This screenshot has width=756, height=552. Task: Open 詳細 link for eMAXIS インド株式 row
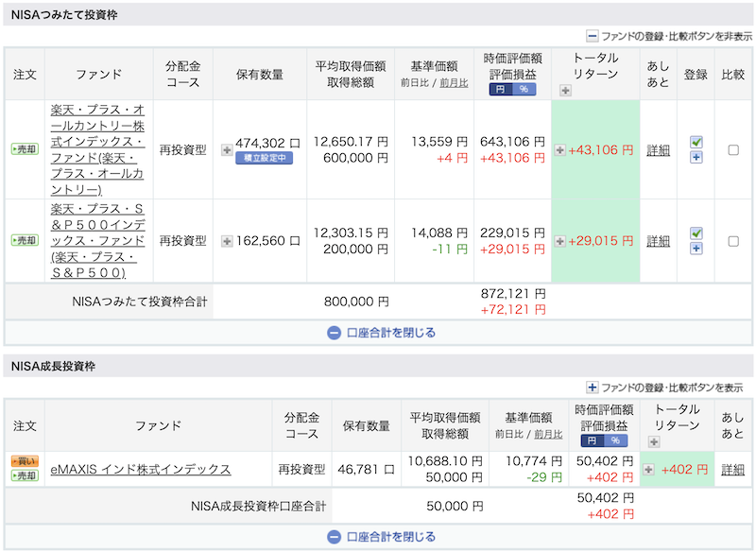[733, 470]
